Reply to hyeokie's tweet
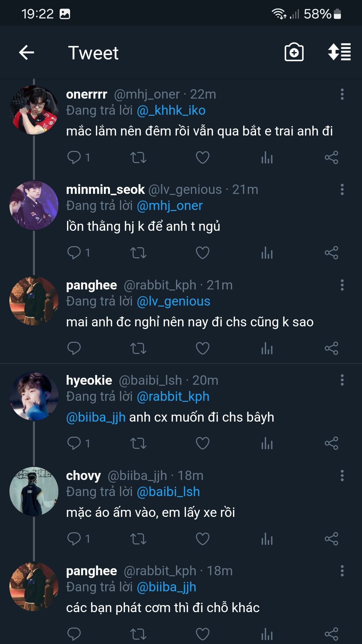Image resolution: width=362 pixels, height=644 pixels. coord(74,443)
